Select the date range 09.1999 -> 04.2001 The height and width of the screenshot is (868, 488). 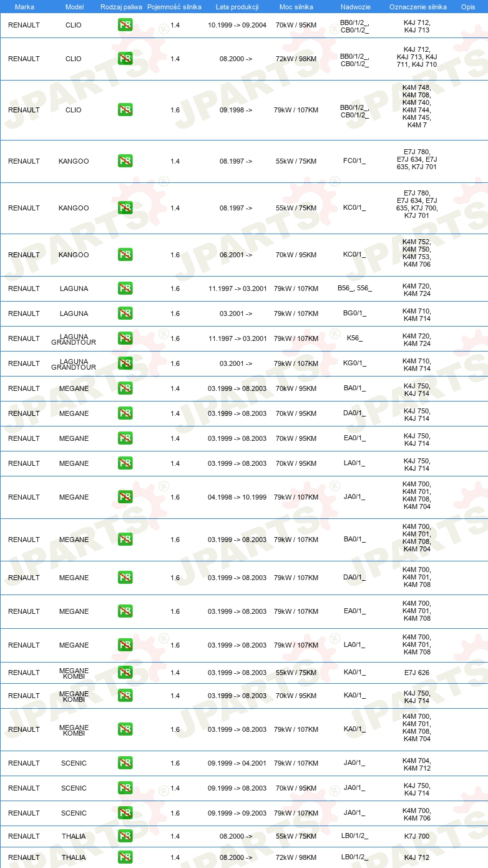(237, 763)
